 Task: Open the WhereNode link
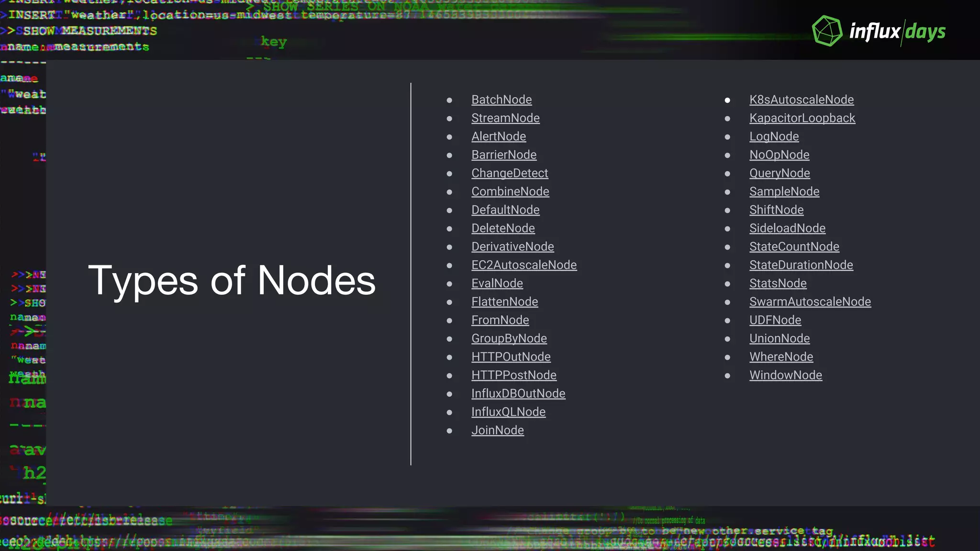pos(781,357)
